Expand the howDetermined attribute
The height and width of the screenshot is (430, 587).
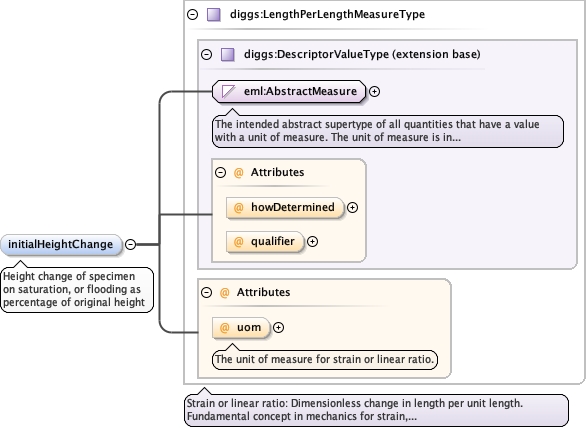point(352,207)
